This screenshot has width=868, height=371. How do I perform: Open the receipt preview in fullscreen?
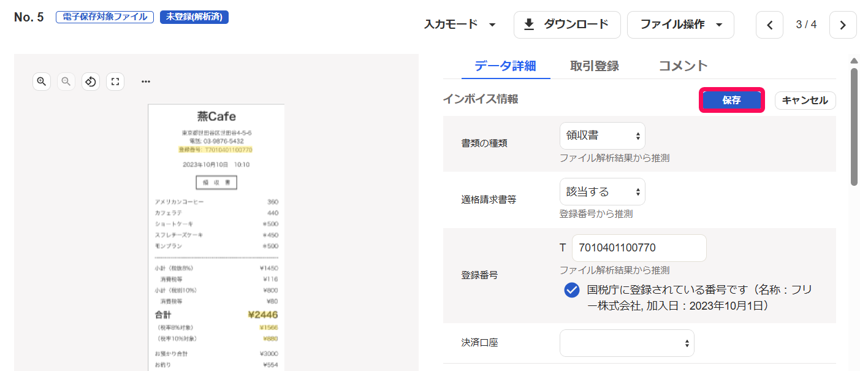pos(115,82)
